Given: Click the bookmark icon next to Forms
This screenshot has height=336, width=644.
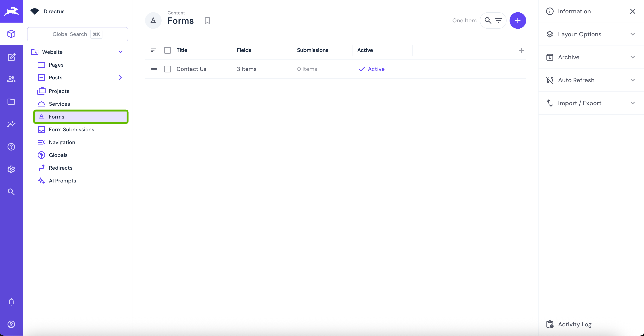Looking at the screenshot, I should point(207,21).
